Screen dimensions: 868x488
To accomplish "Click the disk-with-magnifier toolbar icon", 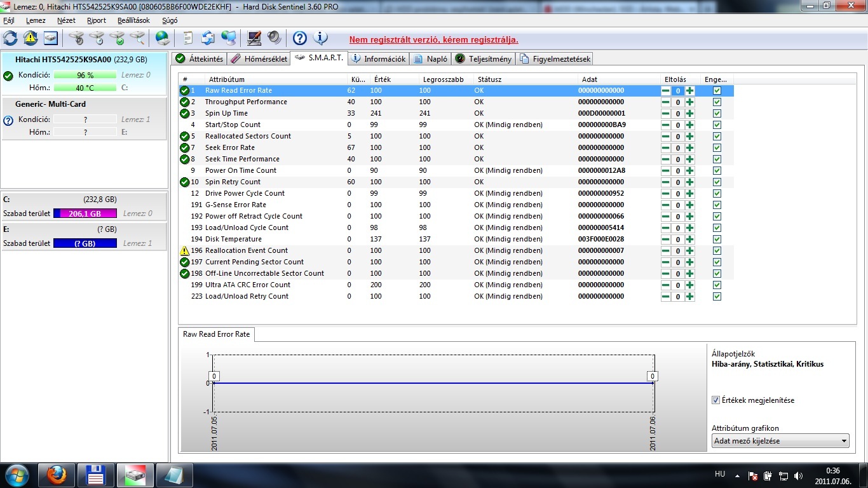I will coord(138,38).
